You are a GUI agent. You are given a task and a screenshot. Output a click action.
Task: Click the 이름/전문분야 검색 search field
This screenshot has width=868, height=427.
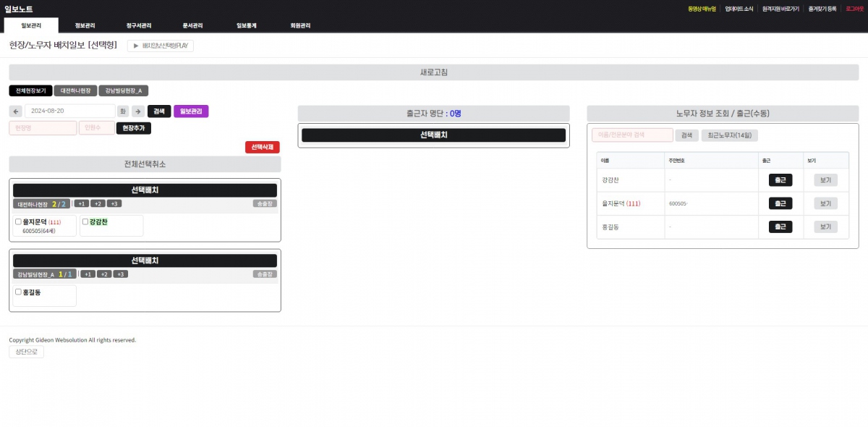click(632, 135)
